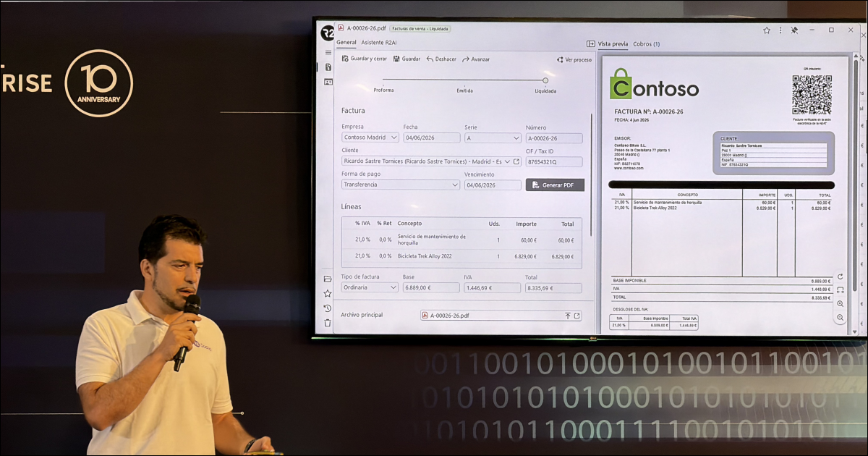Click Avanzar forward button
868x456 pixels.
coord(476,59)
